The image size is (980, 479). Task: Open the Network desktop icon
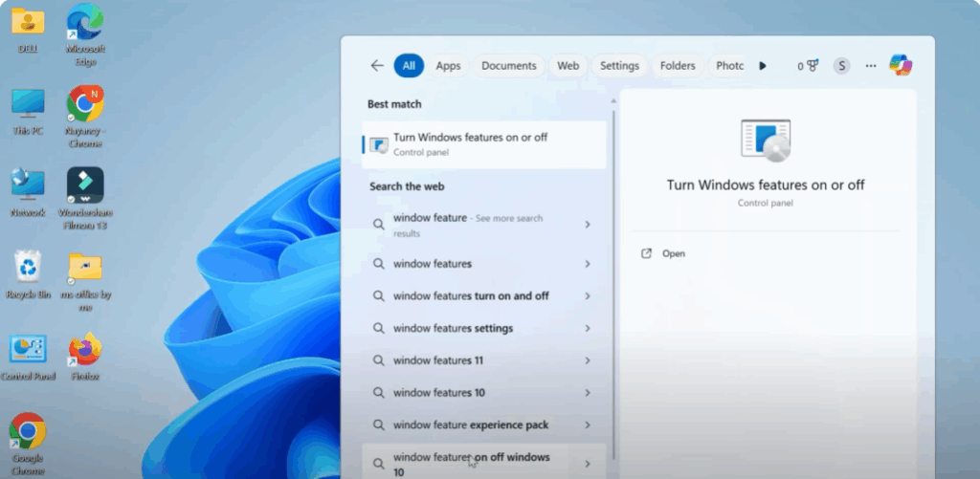(x=28, y=192)
